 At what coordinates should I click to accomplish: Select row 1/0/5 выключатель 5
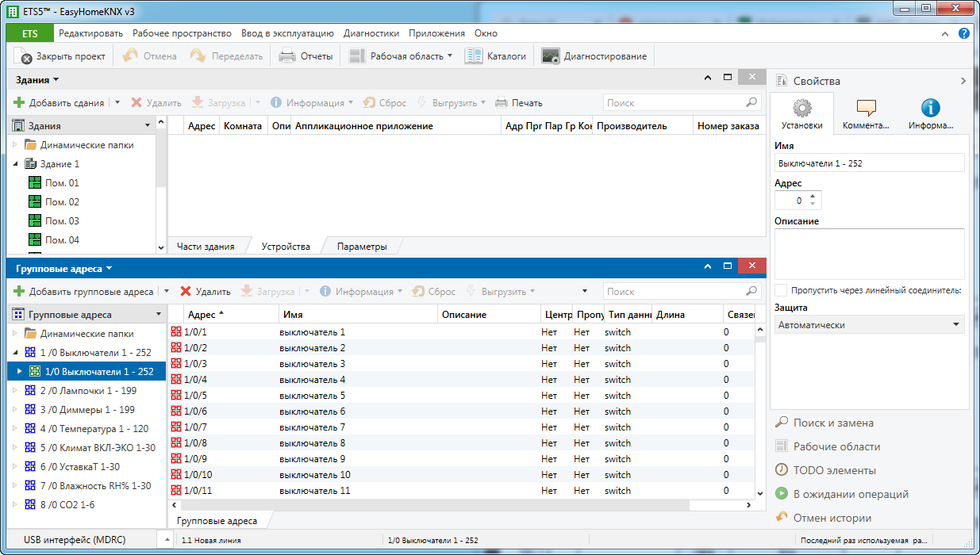pyautogui.click(x=312, y=396)
